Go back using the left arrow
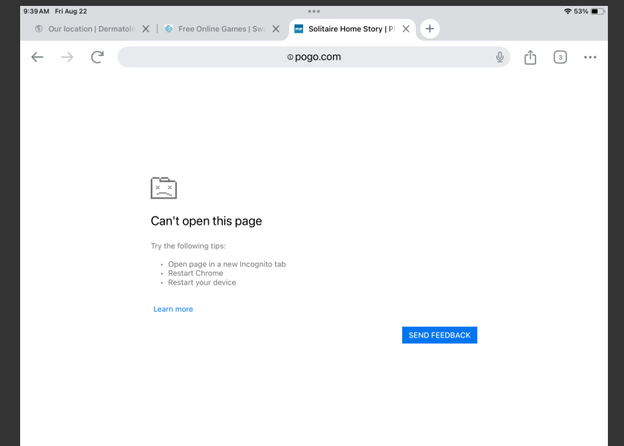This screenshot has width=624, height=446. [x=37, y=57]
